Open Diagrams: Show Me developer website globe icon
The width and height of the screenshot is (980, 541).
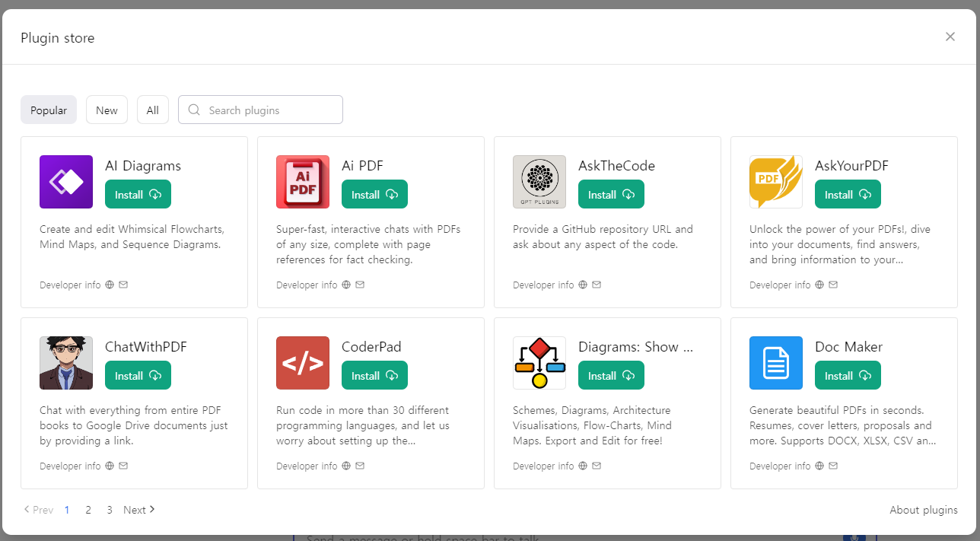[x=583, y=466]
